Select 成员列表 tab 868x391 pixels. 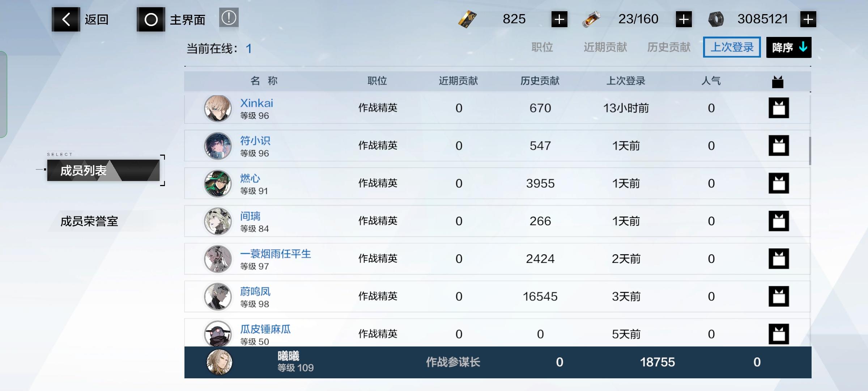(x=103, y=170)
